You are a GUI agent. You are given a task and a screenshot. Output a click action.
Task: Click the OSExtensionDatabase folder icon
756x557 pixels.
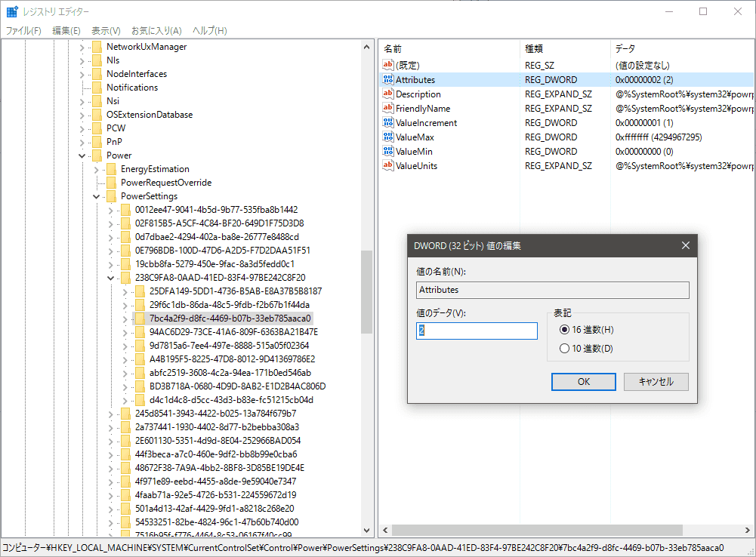pyautogui.click(x=97, y=115)
